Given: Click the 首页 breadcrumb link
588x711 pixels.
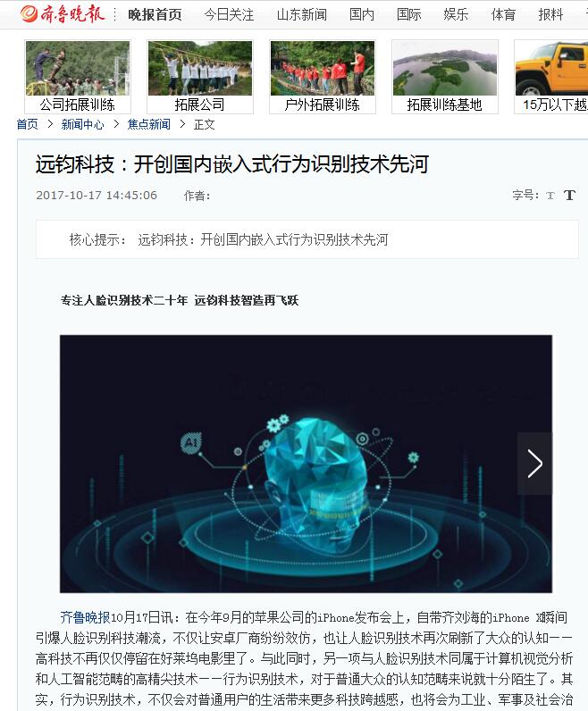Looking at the screenshot, I should [x=27, y=124].
